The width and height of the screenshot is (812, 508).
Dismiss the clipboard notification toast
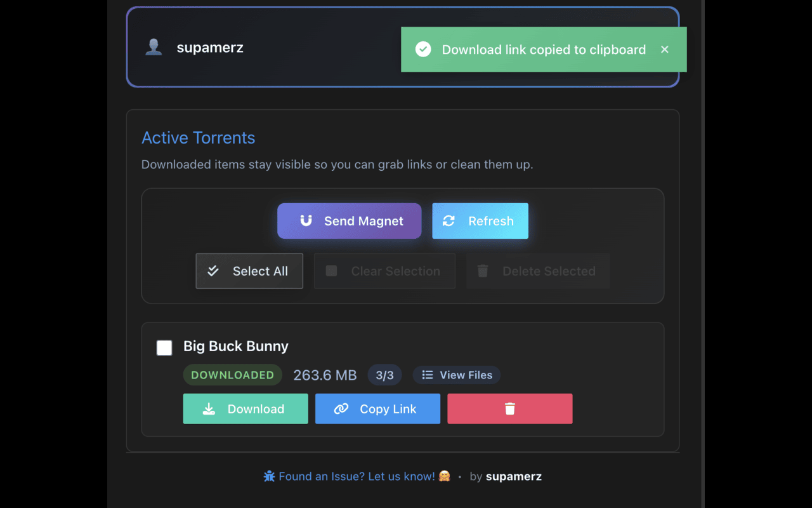[x=665, y=50]
